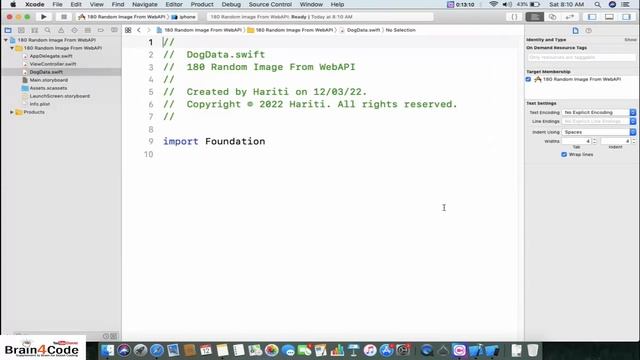Select Assets.xcassets in the navigator
The width and height of the screenshot is (640, 360).
(48, 88)
